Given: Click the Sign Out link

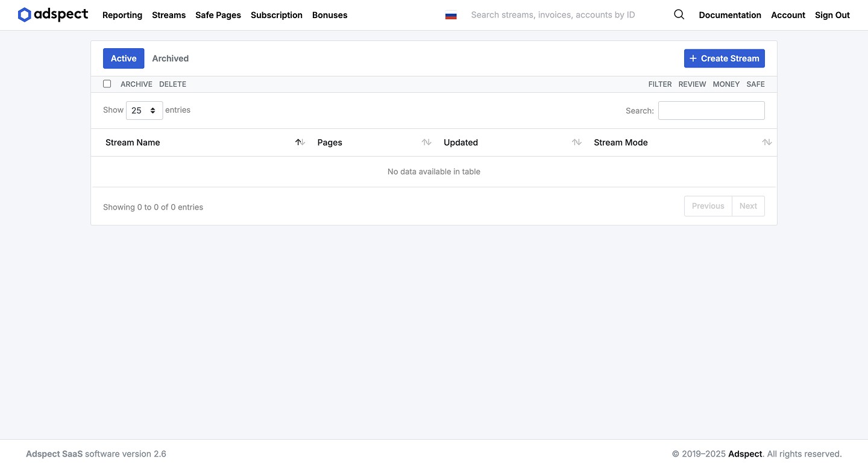Looking at the screenshot, I should [832, 15].
